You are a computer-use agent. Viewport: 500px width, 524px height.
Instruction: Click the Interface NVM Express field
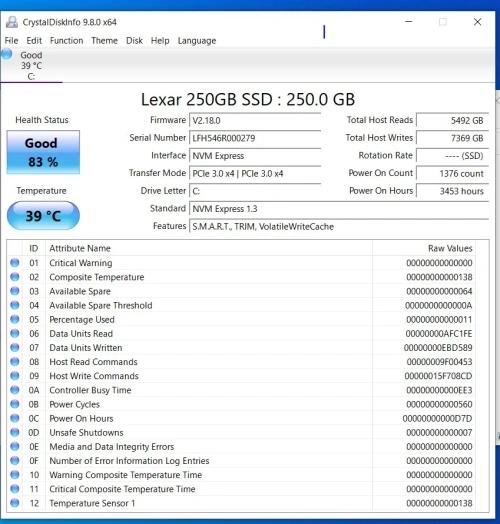(255, 156)
